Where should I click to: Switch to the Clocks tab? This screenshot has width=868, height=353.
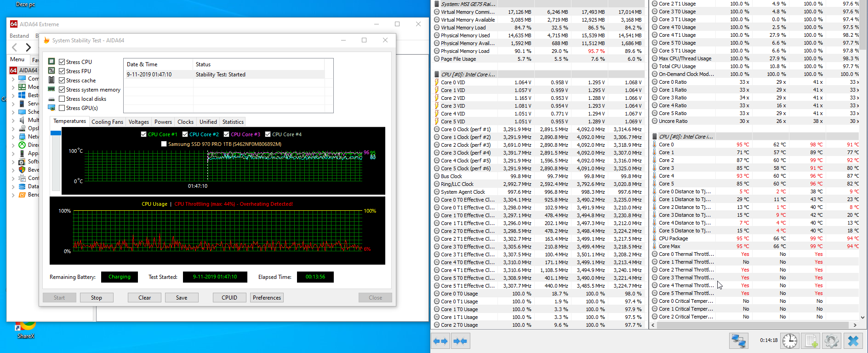(x=185, y=122)
